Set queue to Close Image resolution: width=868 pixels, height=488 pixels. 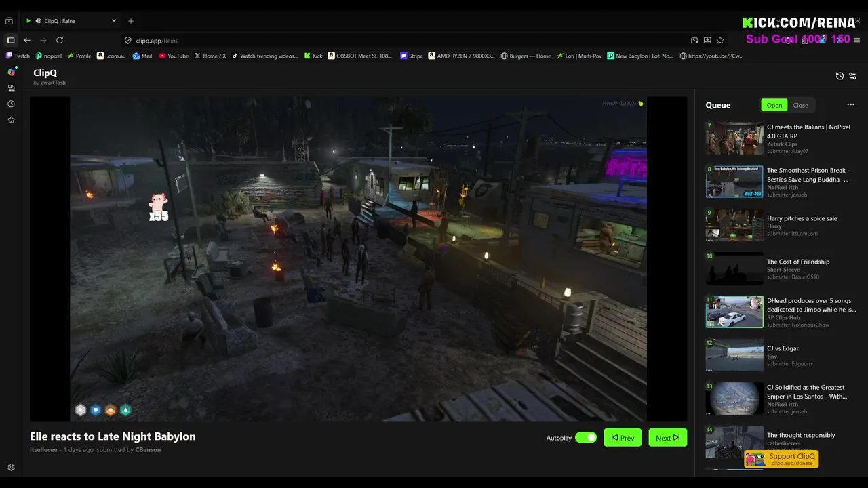click(800, 105)
